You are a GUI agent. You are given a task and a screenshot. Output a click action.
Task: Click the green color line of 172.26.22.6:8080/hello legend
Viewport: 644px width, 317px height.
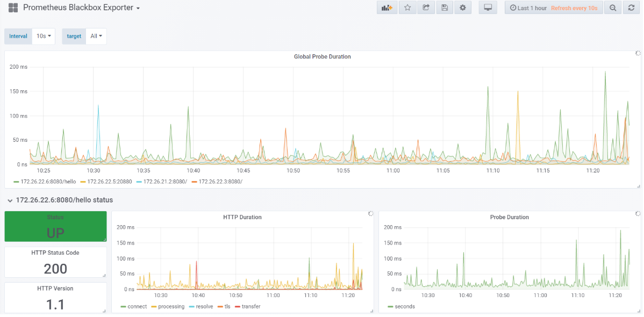click(16, 182)
